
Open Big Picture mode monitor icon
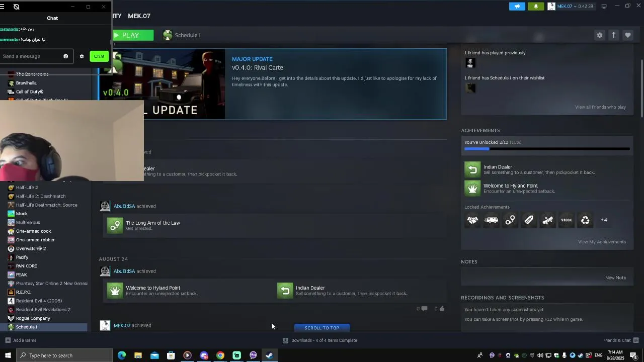point(604,6)
